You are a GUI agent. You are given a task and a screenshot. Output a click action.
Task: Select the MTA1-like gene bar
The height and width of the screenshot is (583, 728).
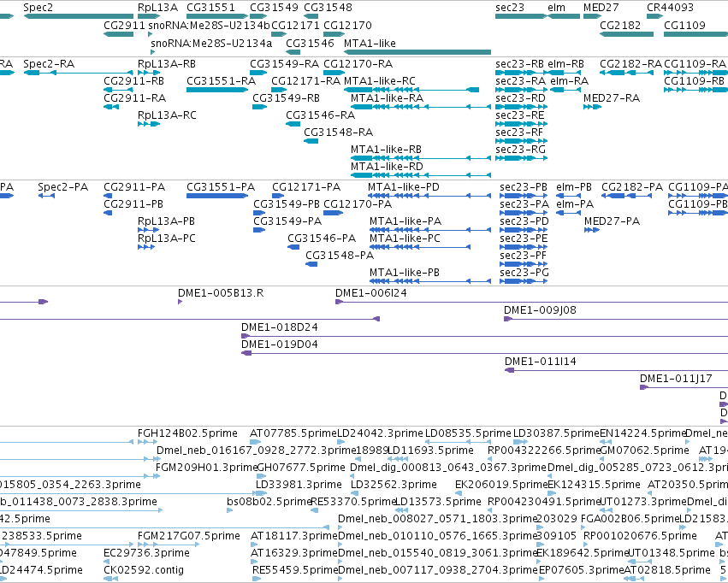coord(417,52)
